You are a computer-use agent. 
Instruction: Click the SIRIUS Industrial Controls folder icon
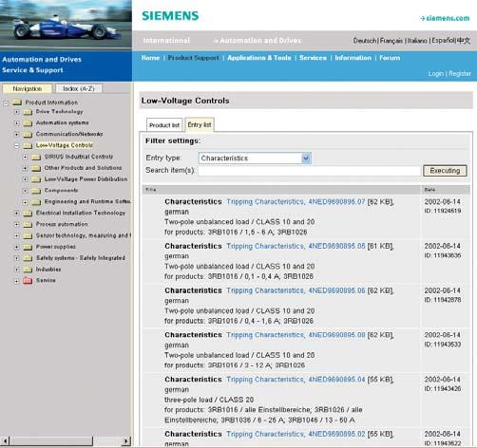pyautogui.click(x=36, y=157)
